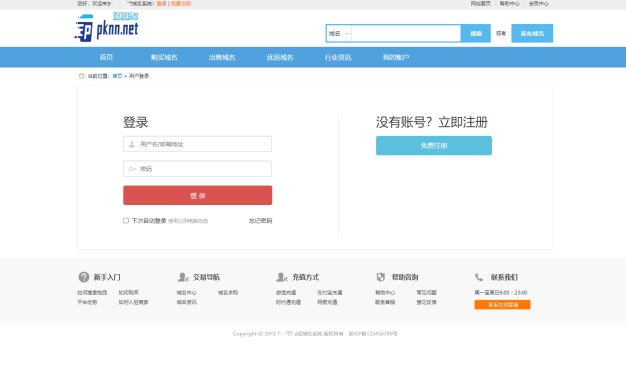Image resolution: width=626 pixels, height=386 pixels.
Task: Click the recharge icon beside 充值方式
Action: pos(282,277)
